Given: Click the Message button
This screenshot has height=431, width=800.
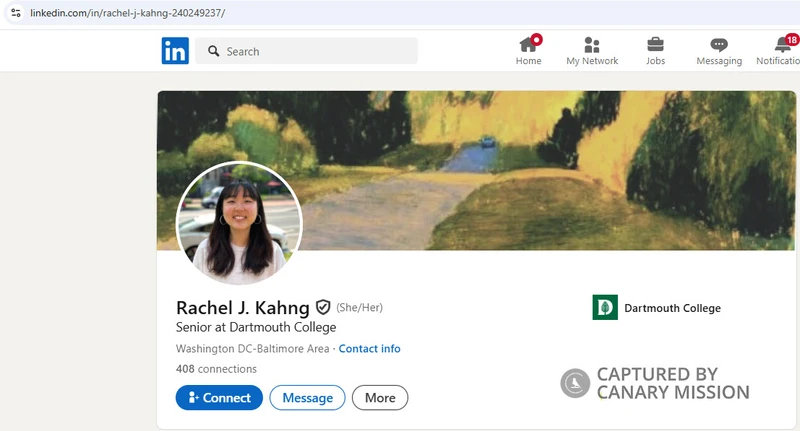Looking at the screenshot, I should tap(308, 398).
